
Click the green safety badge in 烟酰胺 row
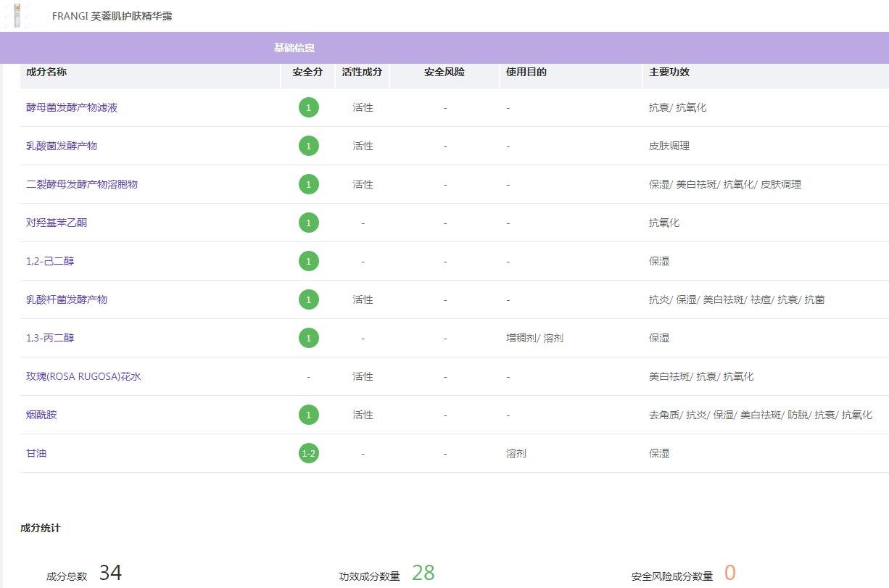click(308, 415)
